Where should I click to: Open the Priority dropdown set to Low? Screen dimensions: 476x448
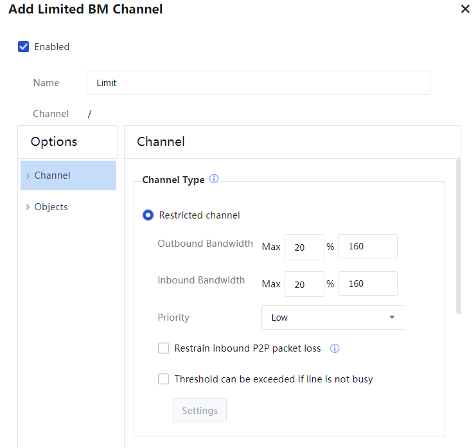[x=333, y=318]
